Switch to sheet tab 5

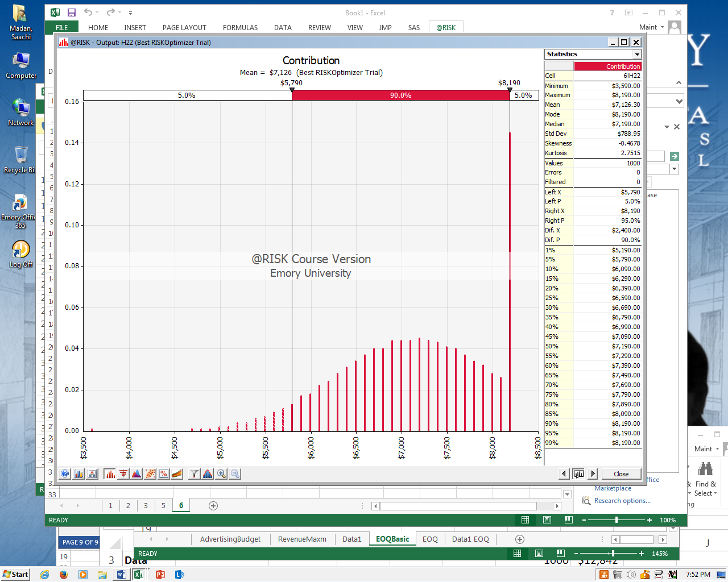[163, 506]
